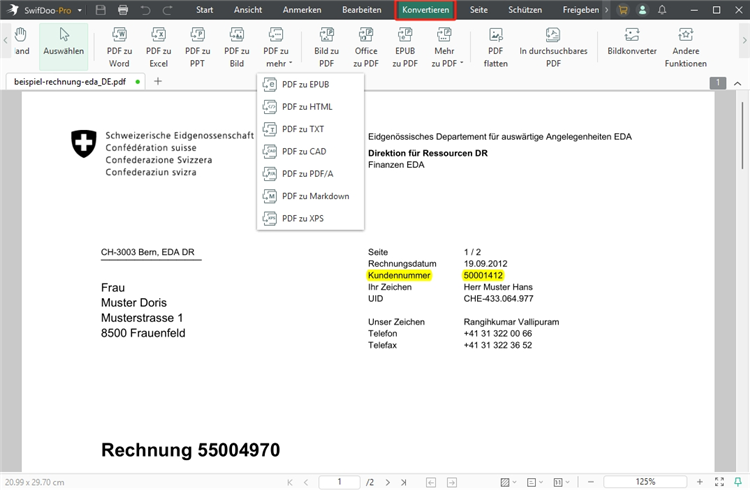Apply PDF flatten tool
The image size is (750, 490).
[496, 47]
